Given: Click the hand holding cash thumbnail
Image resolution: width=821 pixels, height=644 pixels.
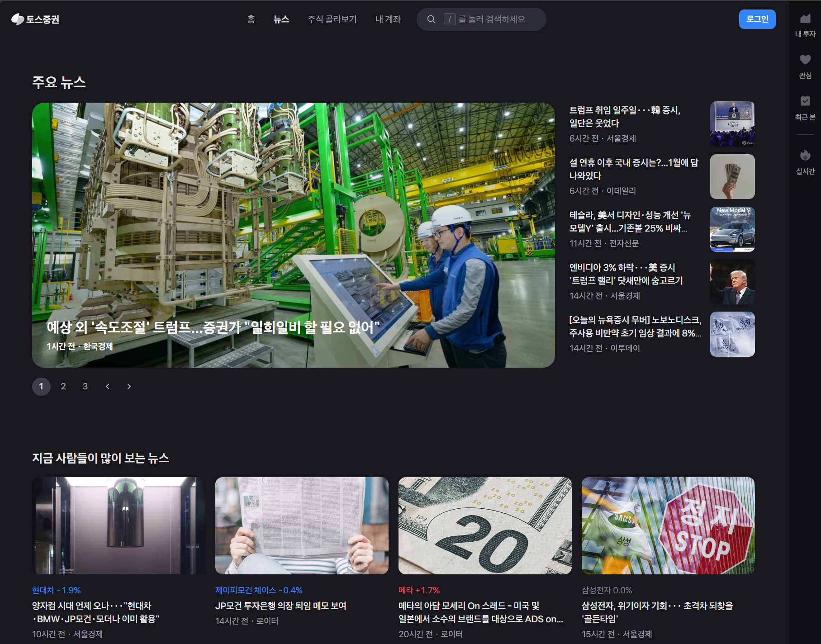Looking at the screenshot, I should coord(732,176).
